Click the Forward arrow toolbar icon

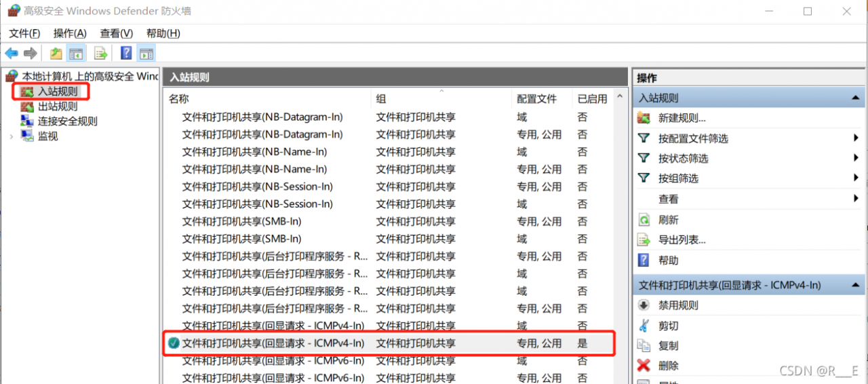coord(31,54)
